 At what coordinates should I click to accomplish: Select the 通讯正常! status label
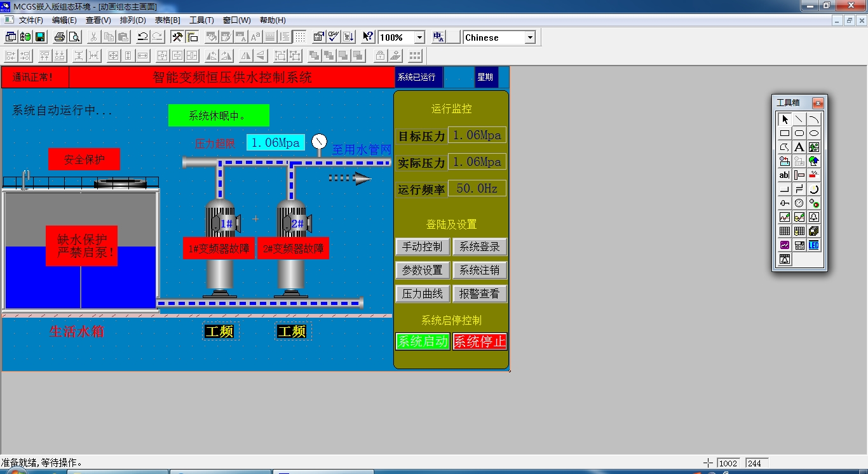(x=35, y=78)
